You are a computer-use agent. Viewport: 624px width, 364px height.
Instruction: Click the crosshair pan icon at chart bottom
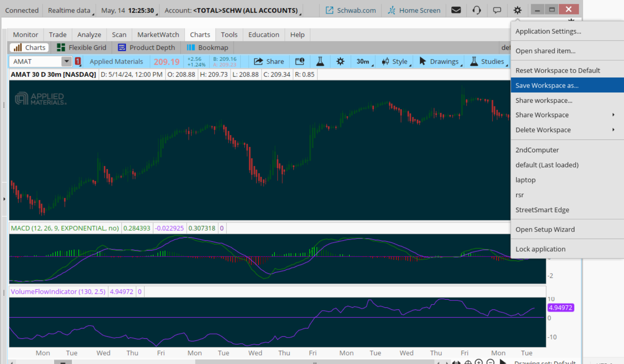468,362
